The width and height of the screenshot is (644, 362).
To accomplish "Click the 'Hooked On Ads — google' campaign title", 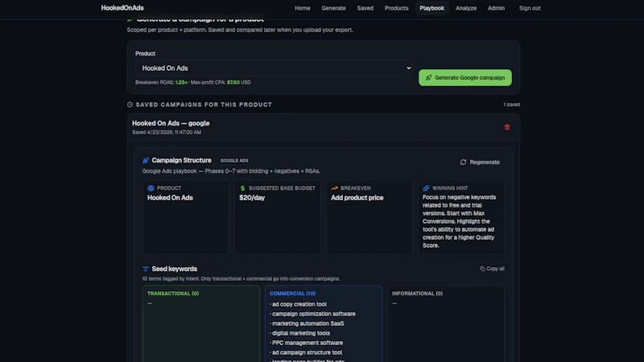I will coord(171,123).
